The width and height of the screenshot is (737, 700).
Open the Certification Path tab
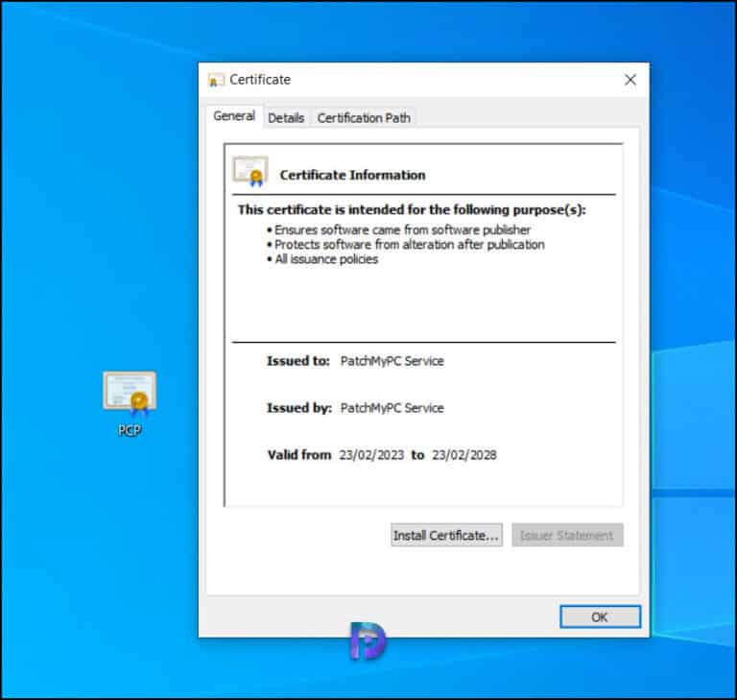(x=364, y=118)
